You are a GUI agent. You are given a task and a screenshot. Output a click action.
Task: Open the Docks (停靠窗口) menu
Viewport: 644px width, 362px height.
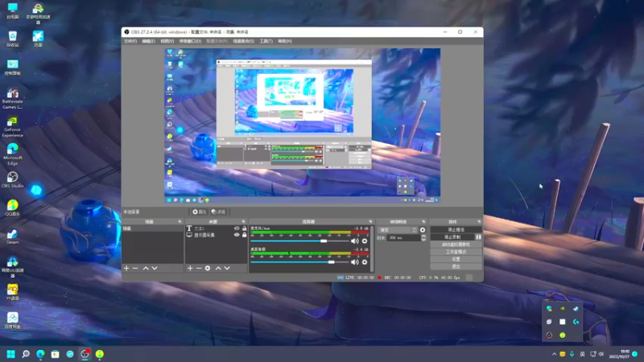click(190, 41)
